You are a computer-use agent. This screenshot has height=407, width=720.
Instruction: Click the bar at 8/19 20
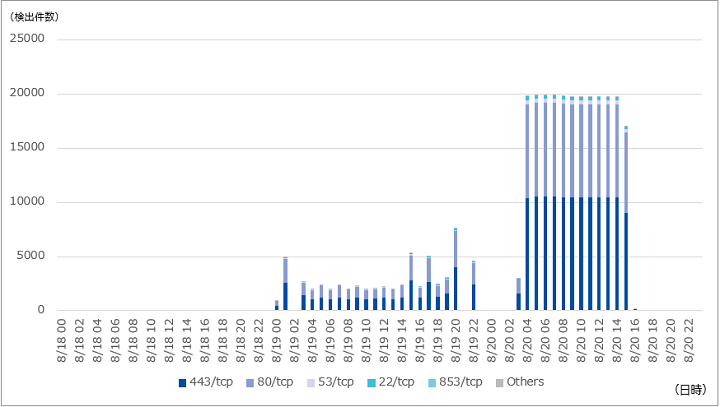[456, 269]
